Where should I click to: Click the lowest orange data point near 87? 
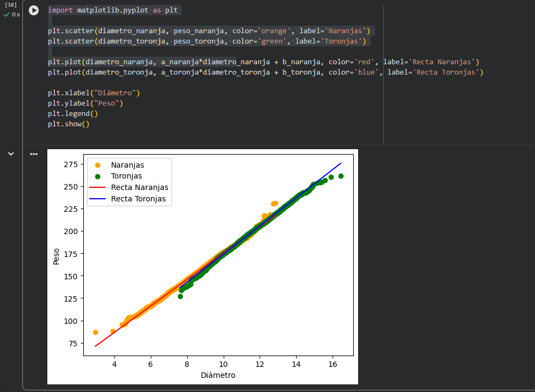(x=95, y=332)
